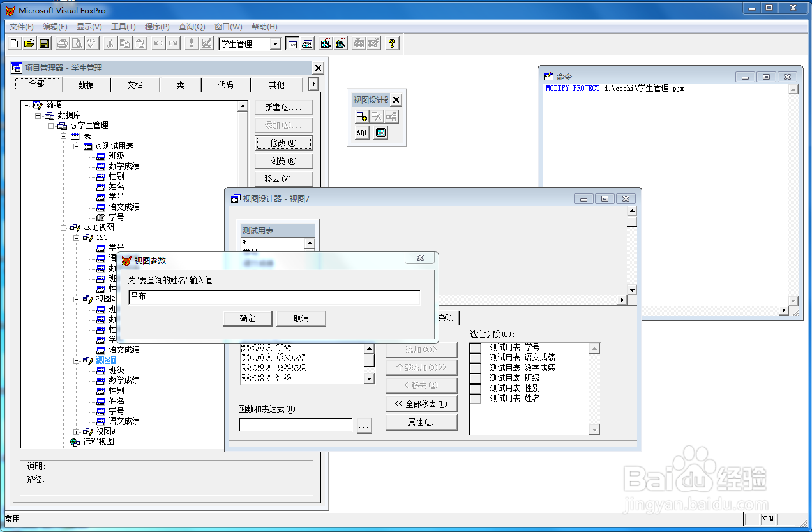
Task: Click Remove Table in View Designer toolbar
Action: point(377,116)
